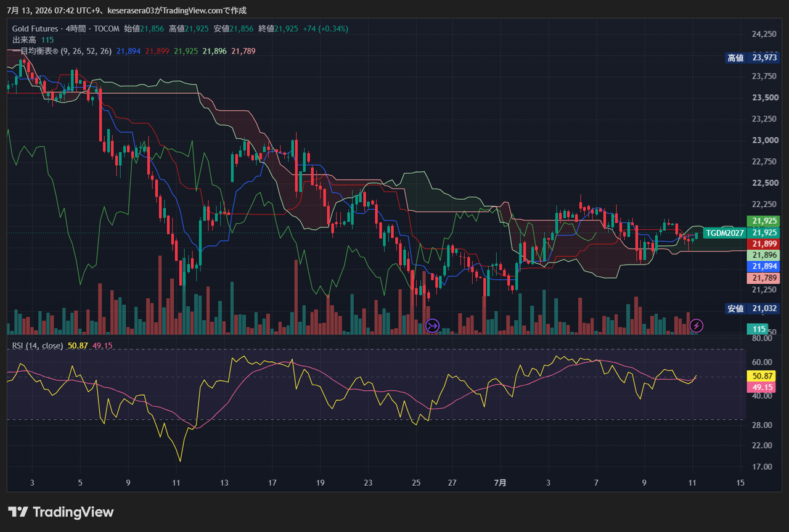Click the 22,500 price axis label
Screen dimensions: 789x532
point(764,183)
